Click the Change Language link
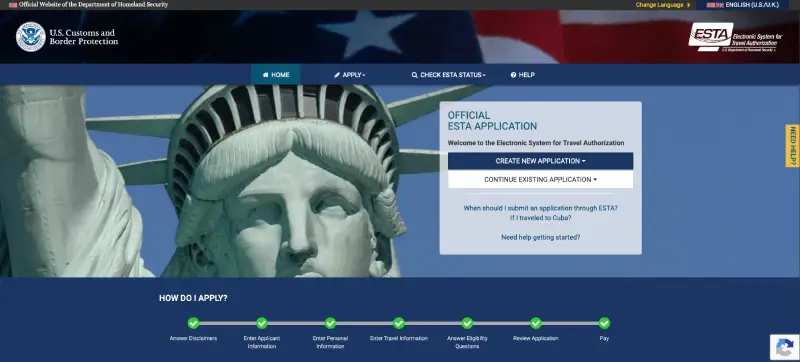Screen dimensions: 800x362 (662, 5)
